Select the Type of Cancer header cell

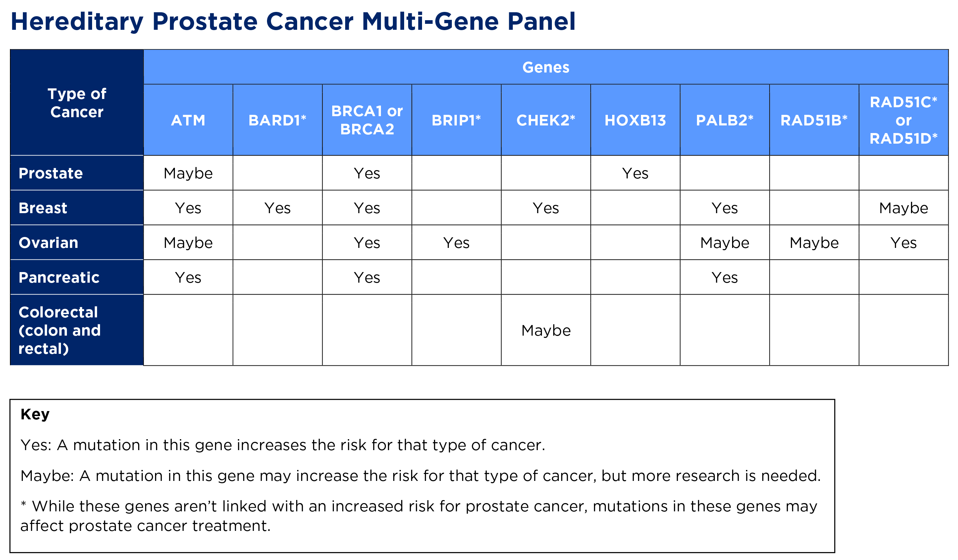[77, 103]
